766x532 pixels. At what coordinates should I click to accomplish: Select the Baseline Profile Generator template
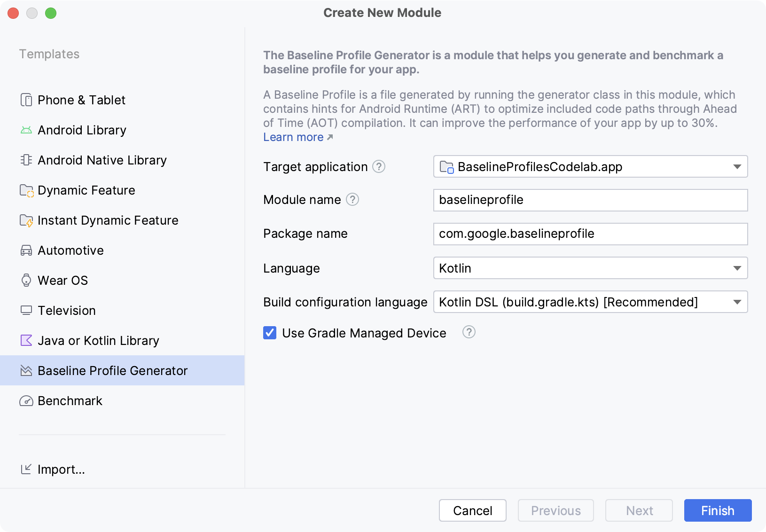coord(113,370)
